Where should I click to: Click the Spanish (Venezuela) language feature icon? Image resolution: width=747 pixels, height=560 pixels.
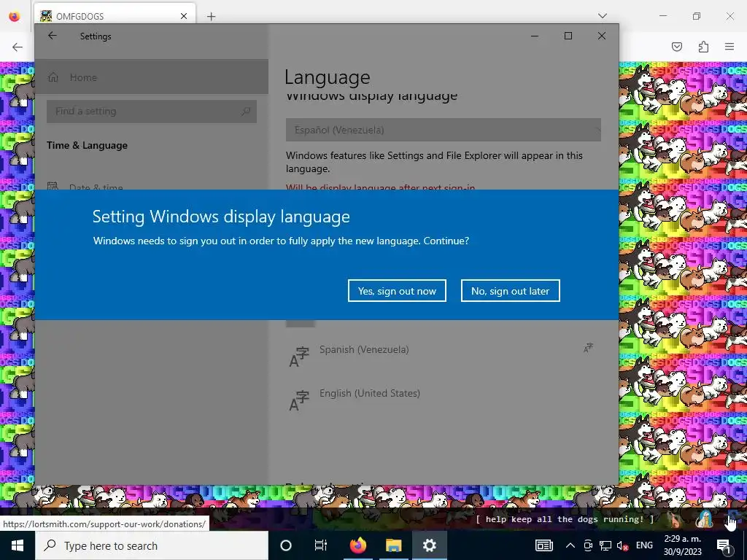pos(589,348)
